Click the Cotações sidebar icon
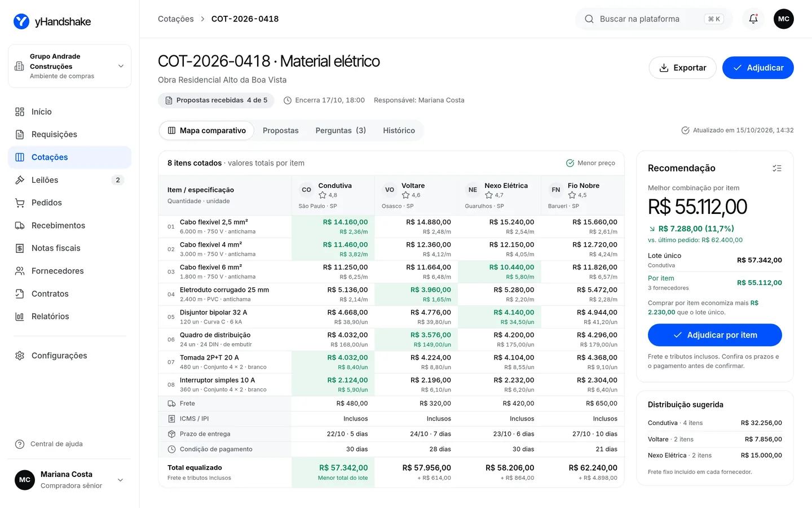This screenshot has height=508, width=812. coord(20,157)
